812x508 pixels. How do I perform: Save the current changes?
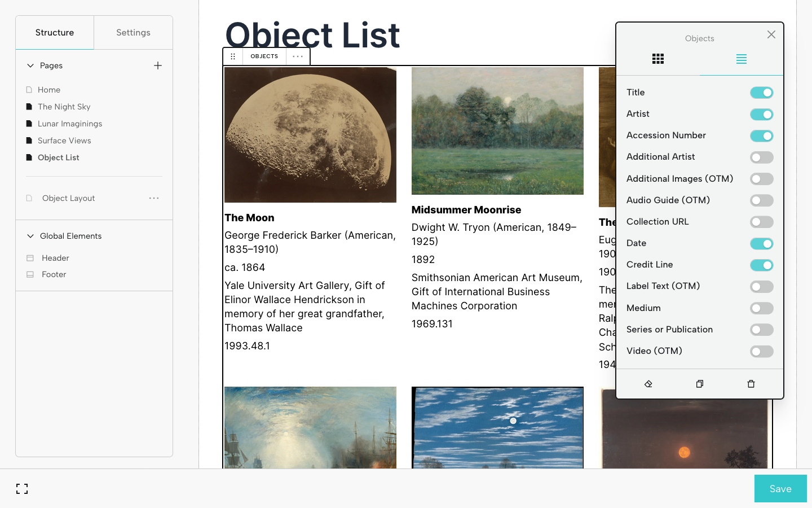click(780, 489)
